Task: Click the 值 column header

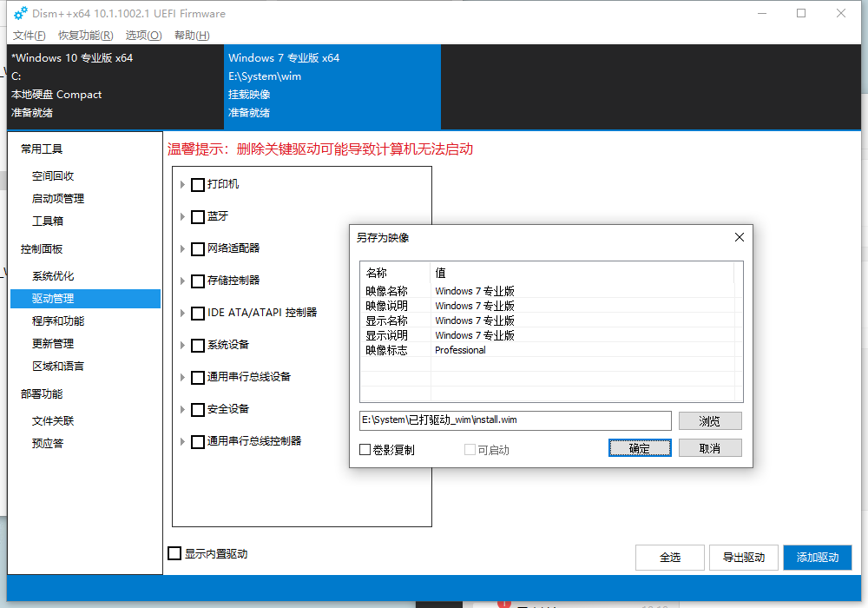Action: 582,273
